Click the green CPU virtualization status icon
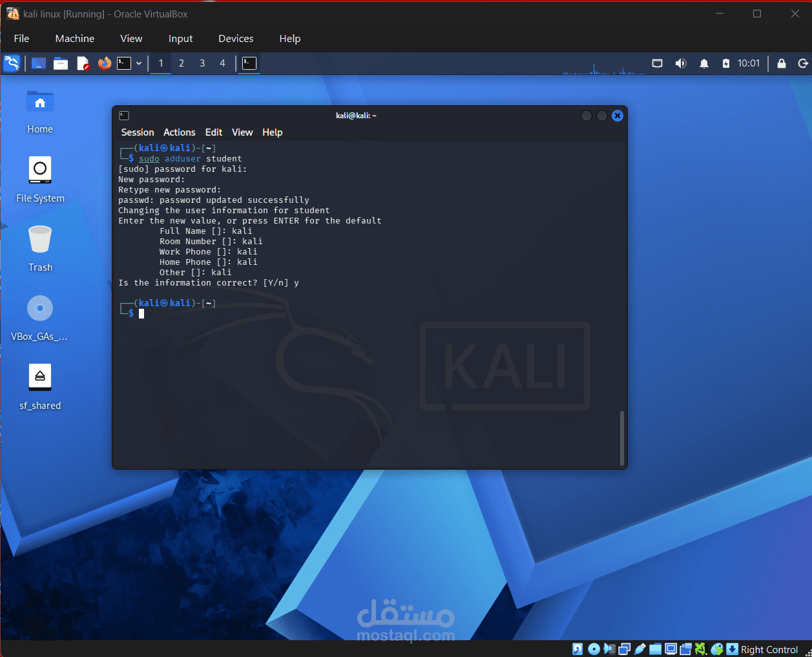The height and width of the screenshot is (657, 812). click(700, 649)
